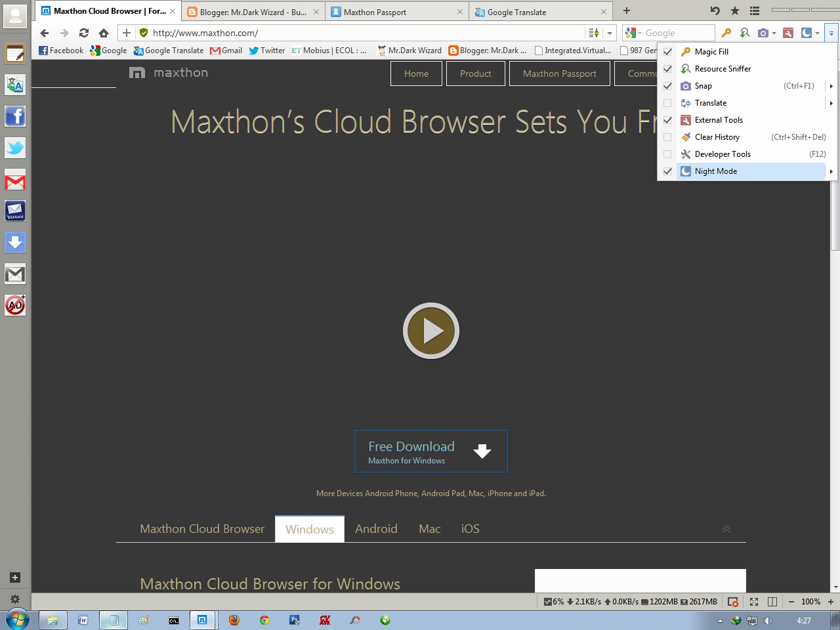Open the address bar history dropdown
The width and height of the screenshot is (840, 630).
click(610, 33)
